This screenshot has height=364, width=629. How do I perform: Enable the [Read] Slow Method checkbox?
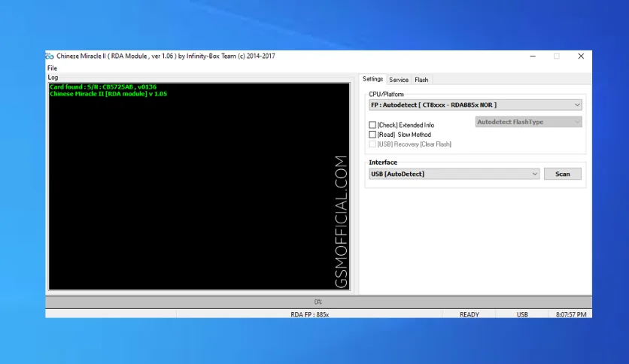pyautogui.click(x=372, y=135)
